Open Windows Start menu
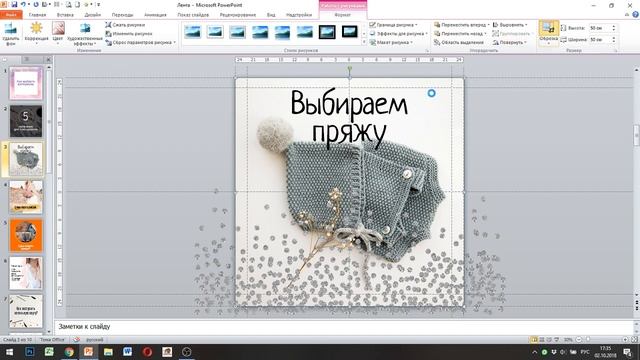The image size is (640, 360). tap(9, 352)
